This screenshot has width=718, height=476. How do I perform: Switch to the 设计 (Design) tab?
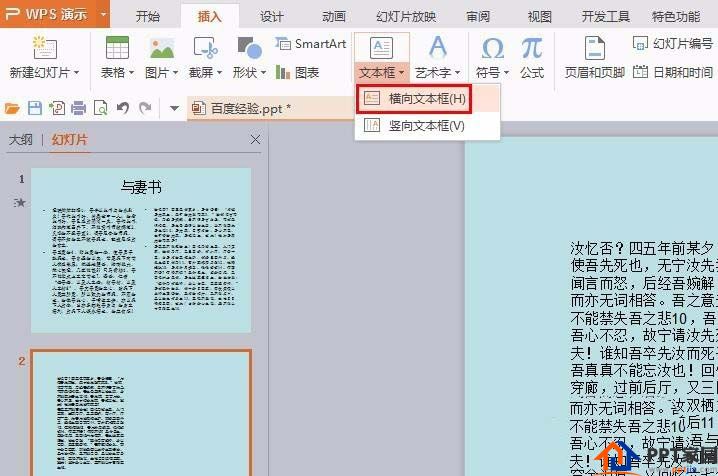click(272, 17)
